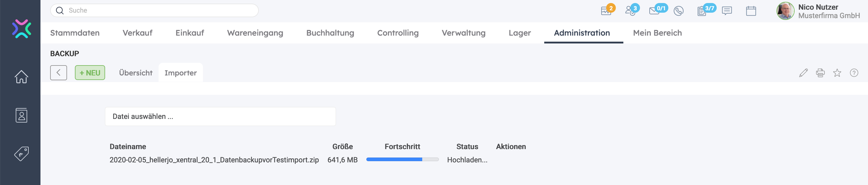Open the chat messages icon
The image size is (868, 185).
pos(727,11)
